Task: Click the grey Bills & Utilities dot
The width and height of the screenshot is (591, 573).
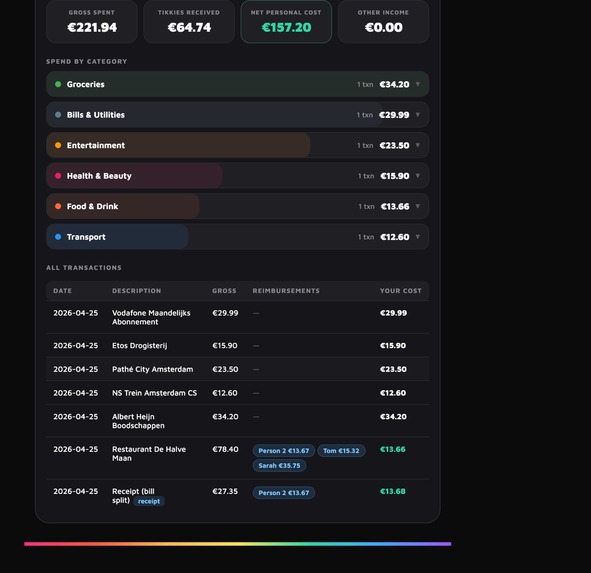Action: (58, 115)
